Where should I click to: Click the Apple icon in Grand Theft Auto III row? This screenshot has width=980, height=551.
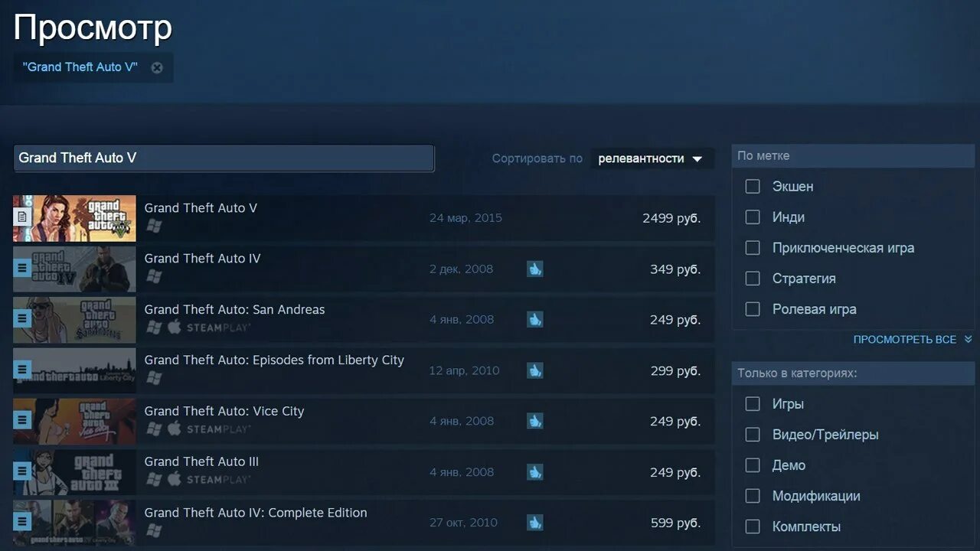[x=175, y=479]
